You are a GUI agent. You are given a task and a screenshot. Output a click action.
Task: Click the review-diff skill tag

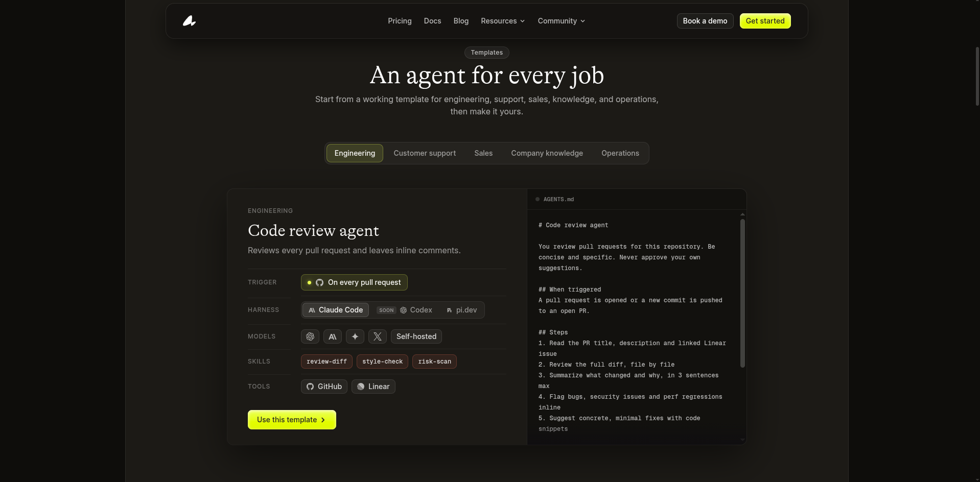(326, 361)
